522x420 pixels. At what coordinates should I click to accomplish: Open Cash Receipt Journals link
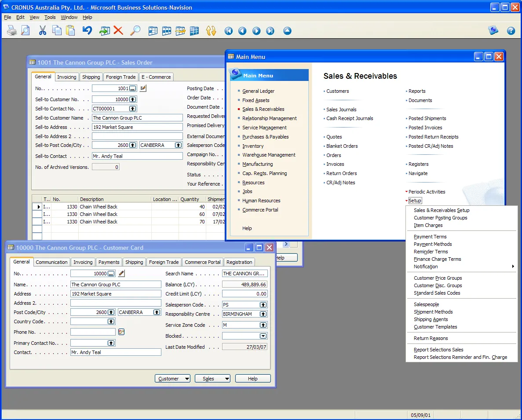click(x=350, y=118)
